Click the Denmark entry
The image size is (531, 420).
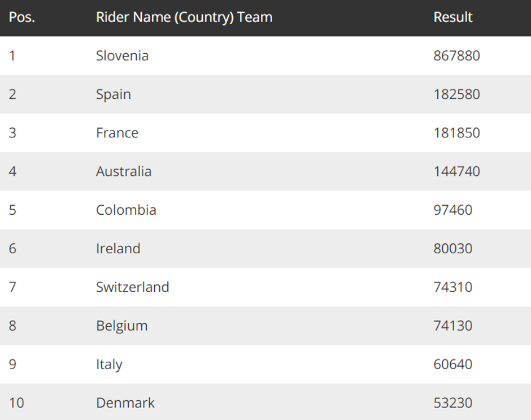click(x=125, y=403)
